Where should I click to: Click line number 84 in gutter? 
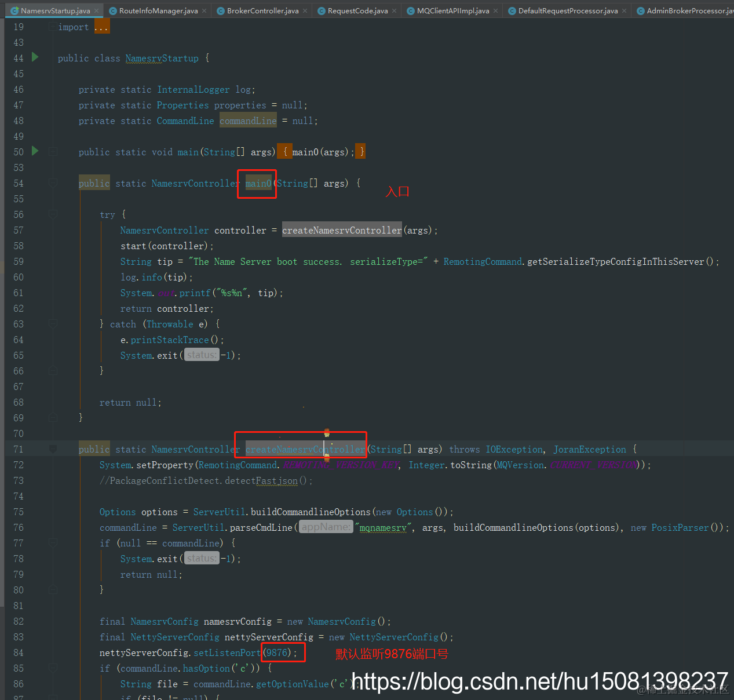[19, 652]
